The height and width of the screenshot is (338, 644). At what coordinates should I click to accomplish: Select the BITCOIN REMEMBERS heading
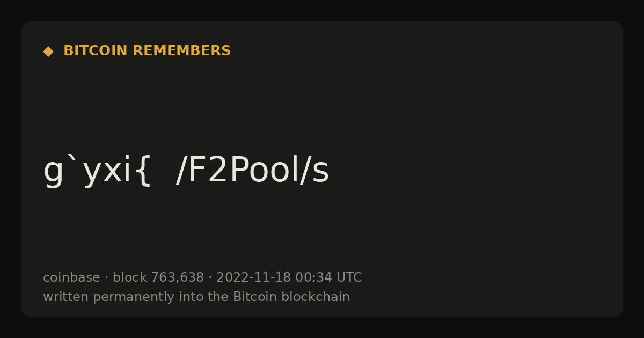click(147, 51)
